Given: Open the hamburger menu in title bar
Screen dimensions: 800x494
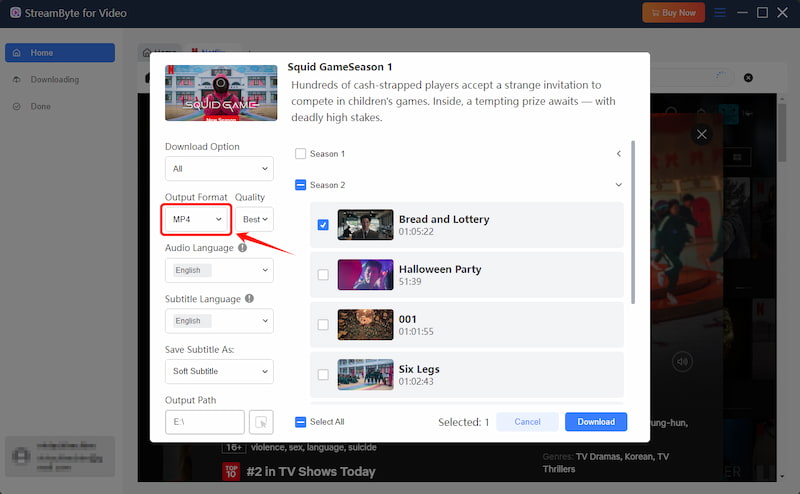Looking at the screenshot, I should tap(719, 13).
